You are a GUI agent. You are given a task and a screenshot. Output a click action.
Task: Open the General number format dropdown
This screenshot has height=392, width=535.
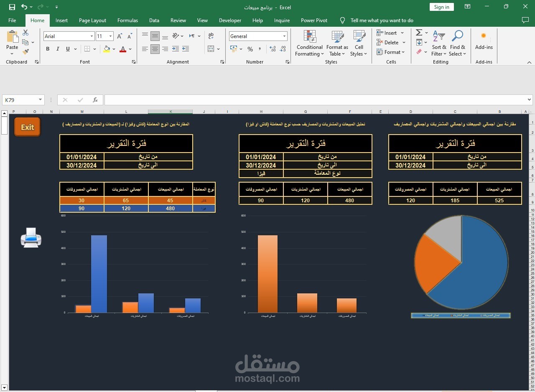(284, 36)
